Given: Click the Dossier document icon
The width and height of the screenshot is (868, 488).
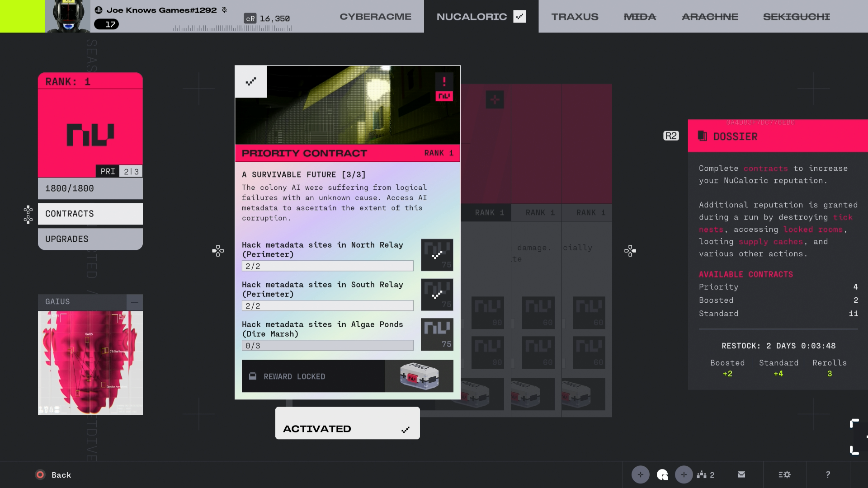Looking at the screenshot, I should click(x=702, y=136).
